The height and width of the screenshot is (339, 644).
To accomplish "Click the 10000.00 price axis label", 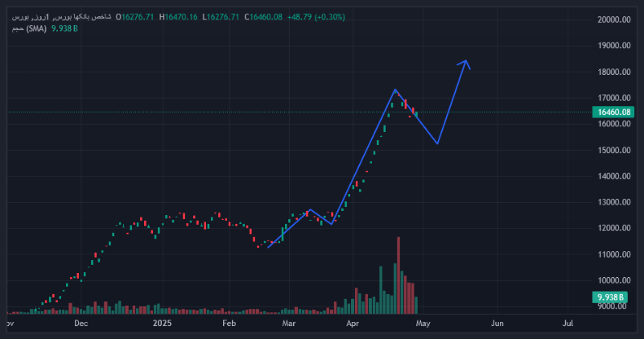I will 614,280.
